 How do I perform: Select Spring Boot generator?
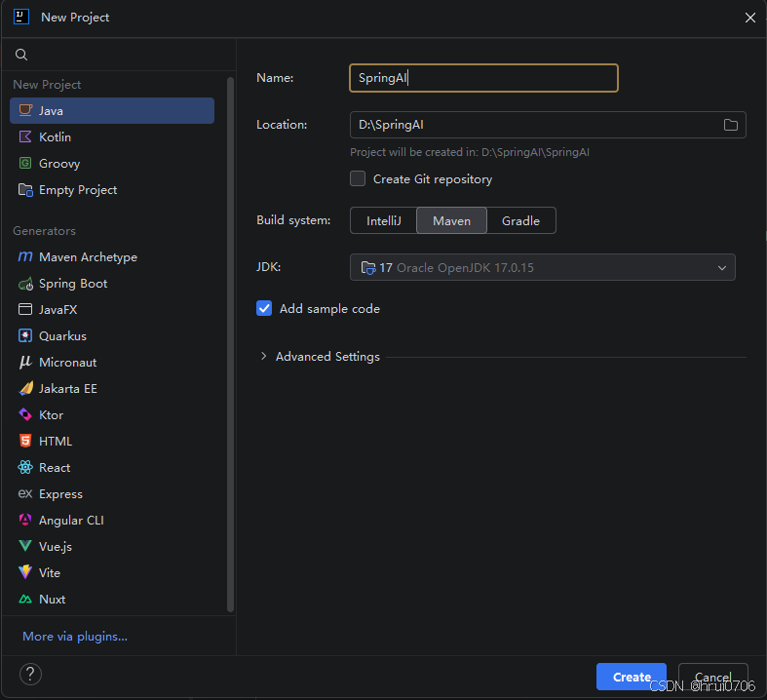(x=112, y=284)
